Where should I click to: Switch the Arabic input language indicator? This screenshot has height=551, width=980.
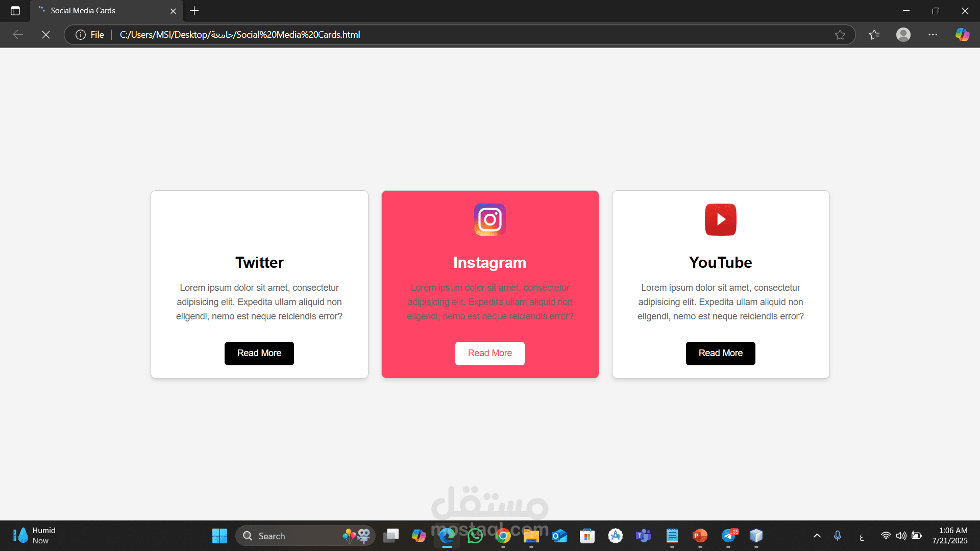[862, 537]
